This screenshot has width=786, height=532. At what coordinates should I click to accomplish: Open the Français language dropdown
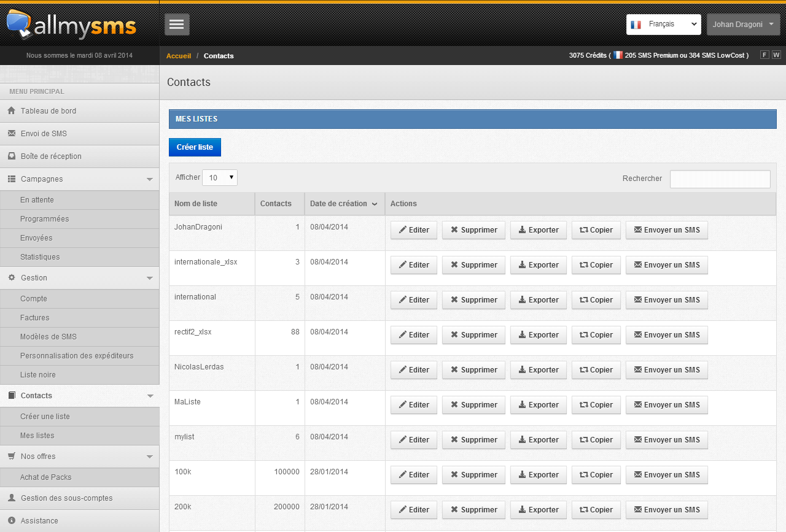(x=664, y=25)
